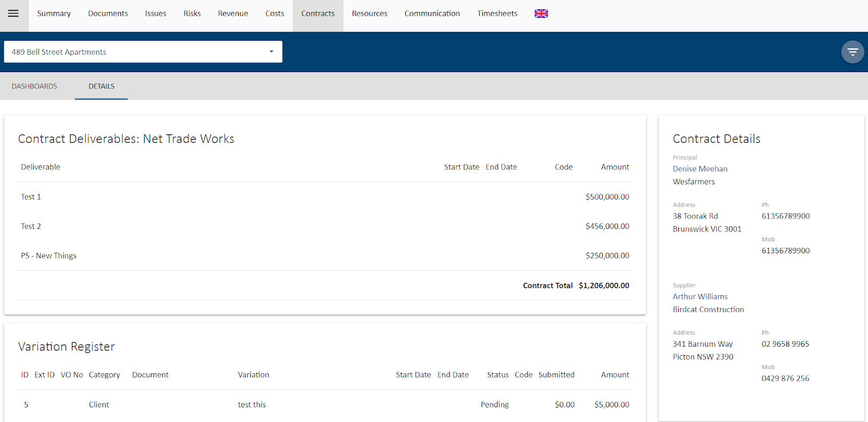Screen dimensions: 868x422
Task: Click the Client category cell
Action: (x=99, y=405)
